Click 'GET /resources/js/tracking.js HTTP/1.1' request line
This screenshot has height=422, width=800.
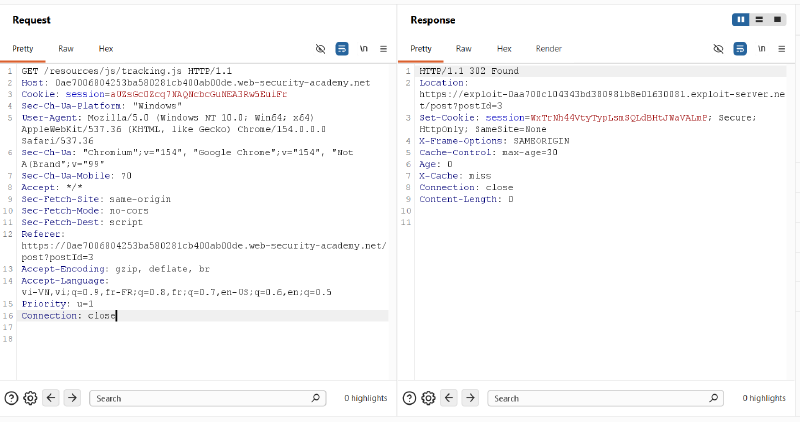pos(127,71)
